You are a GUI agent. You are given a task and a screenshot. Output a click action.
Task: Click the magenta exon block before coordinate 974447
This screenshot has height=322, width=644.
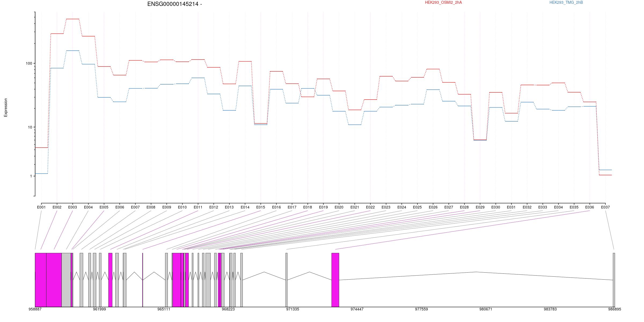click(335, 280)
